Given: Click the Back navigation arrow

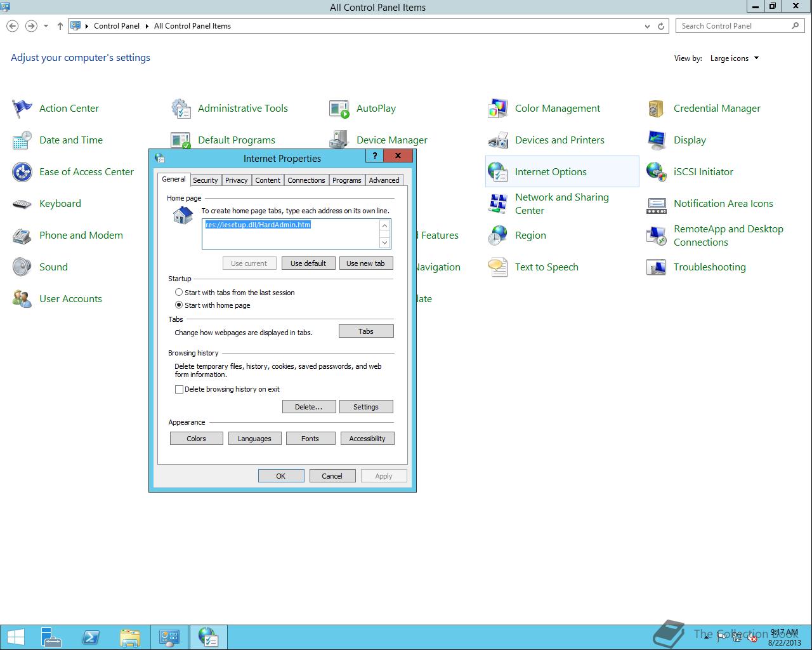Looking at the screenshot, I should [x=12, y=26].
